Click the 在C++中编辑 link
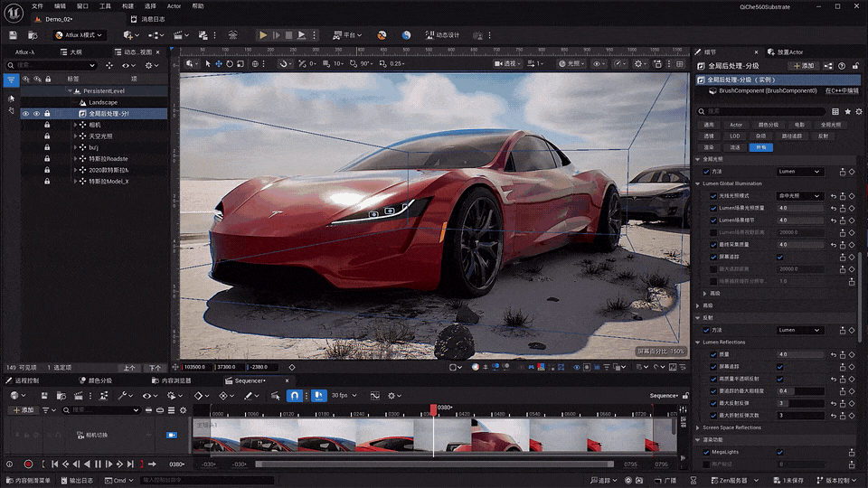This screenshot has width=868, height=488. pyautogui.click(x=842, y=90)
